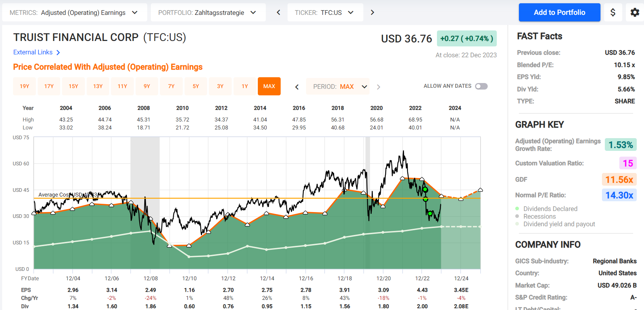Screen dimensions: 644x310
Task: Click Average Cost label on chart
Action: tap(68, 195)
